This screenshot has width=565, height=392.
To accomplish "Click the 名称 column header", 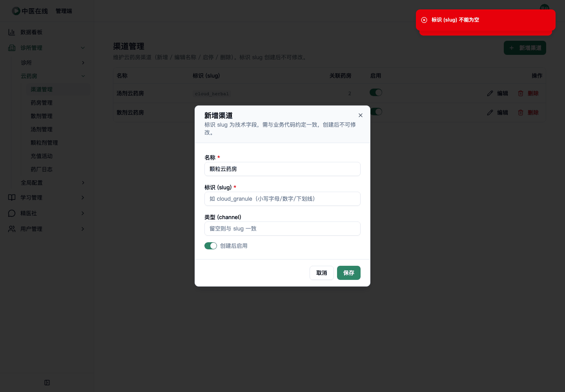I will point(122,76).
